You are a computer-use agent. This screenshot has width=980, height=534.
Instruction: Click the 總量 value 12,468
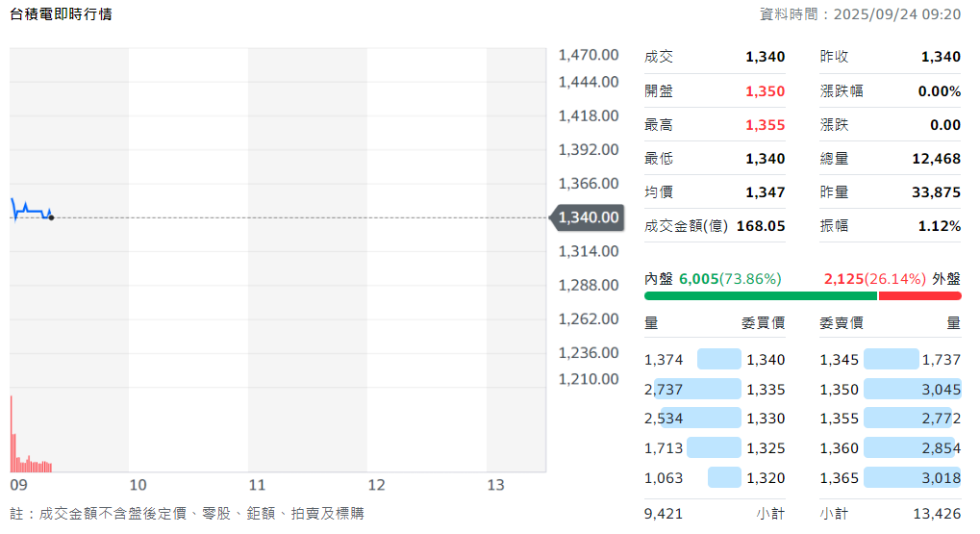937,159
